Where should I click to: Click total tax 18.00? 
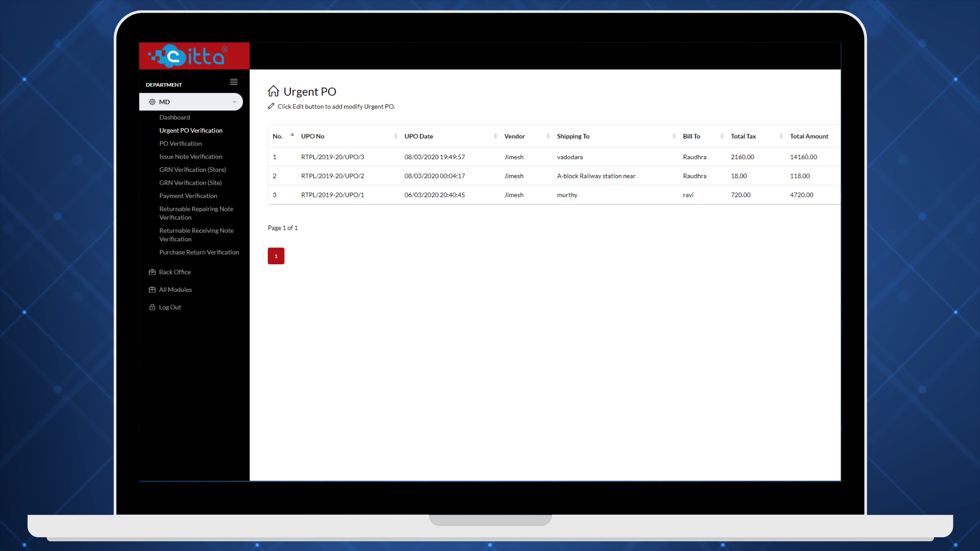click(x=739, y=176)
